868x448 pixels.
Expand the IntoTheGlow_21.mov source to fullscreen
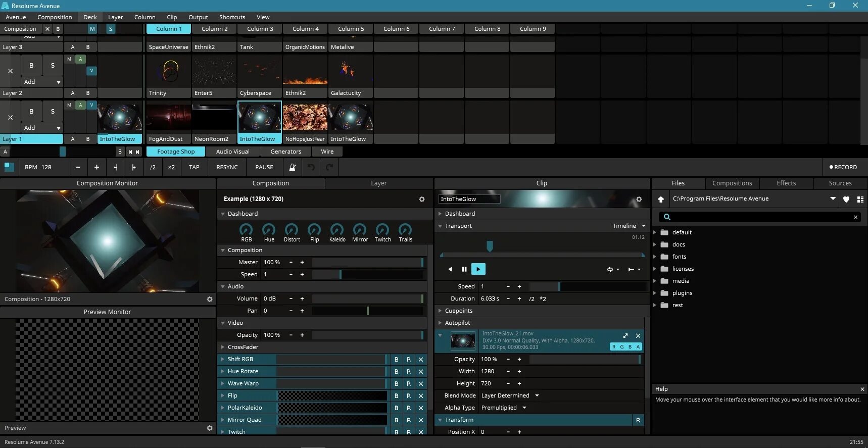(x=625, y=335)
